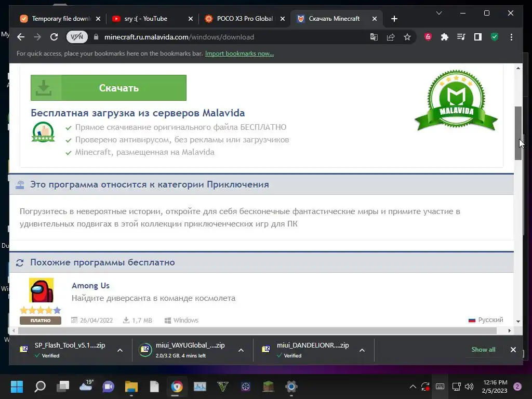Click the horizontal scrollbar right arrow

pos(509,330)
